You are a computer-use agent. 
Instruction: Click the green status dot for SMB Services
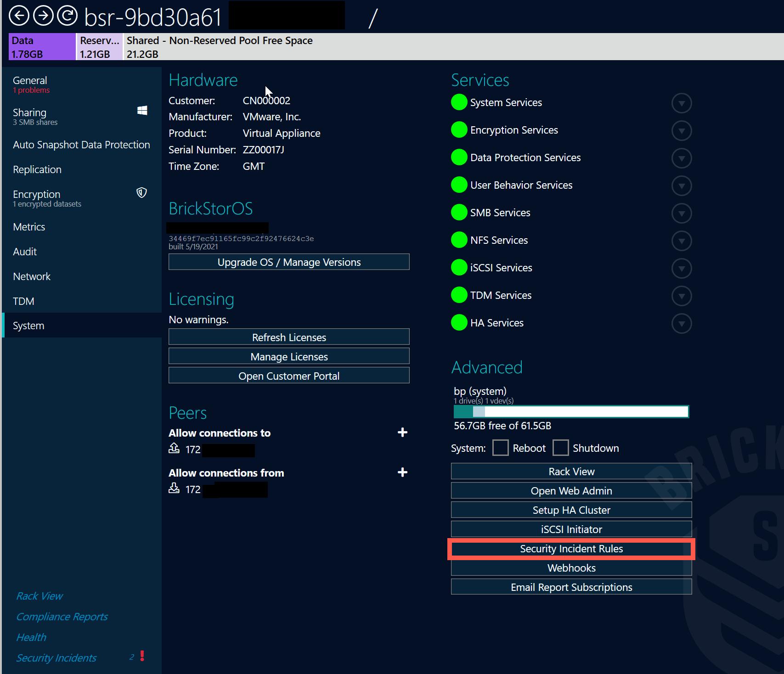[459, 212]
